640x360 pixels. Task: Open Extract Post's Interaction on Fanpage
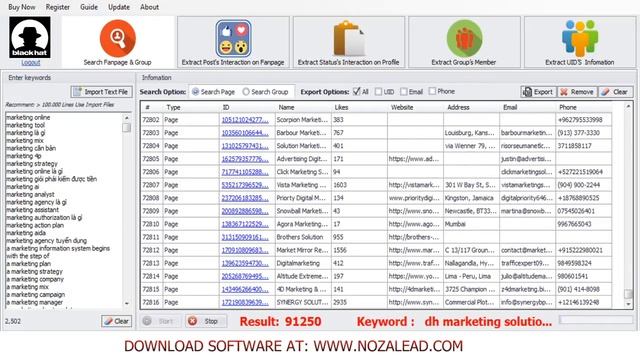233,42
